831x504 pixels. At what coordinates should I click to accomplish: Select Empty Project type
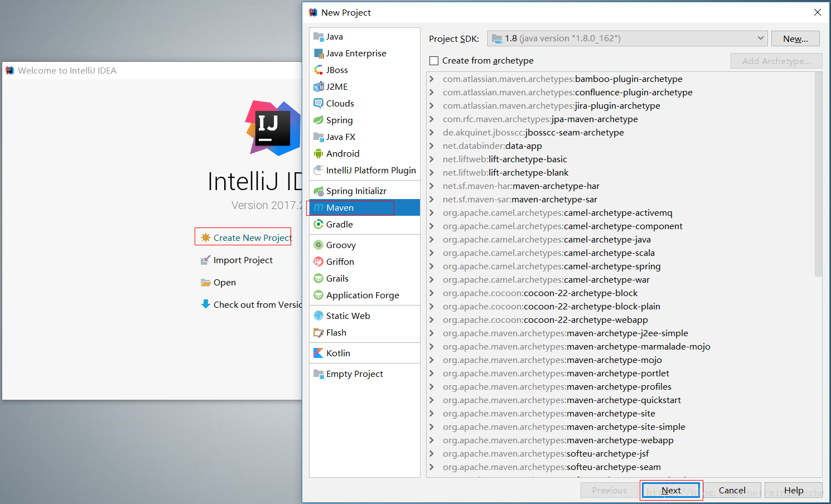pyautogui.click(x=365, y=374)
